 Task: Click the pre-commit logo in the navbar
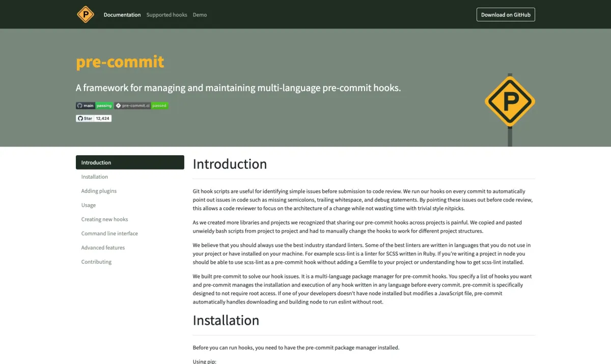tap(86, 14)
